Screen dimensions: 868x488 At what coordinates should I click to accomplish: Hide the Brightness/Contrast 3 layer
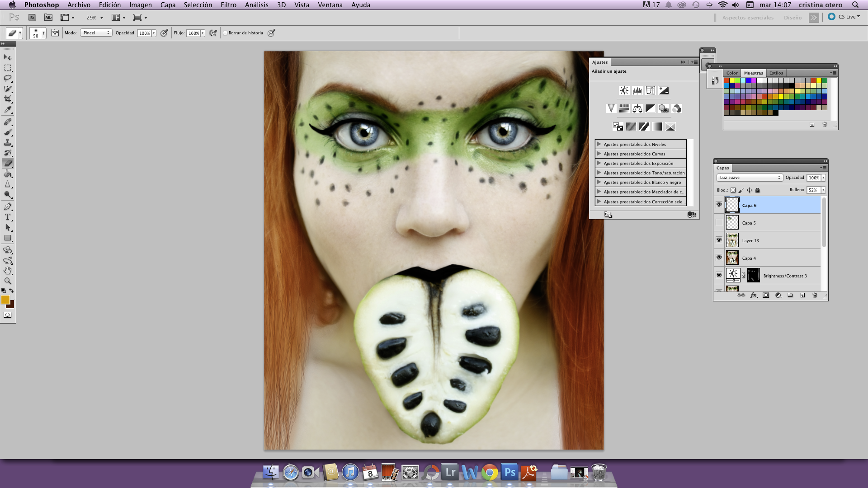click(x=719, y=275)
